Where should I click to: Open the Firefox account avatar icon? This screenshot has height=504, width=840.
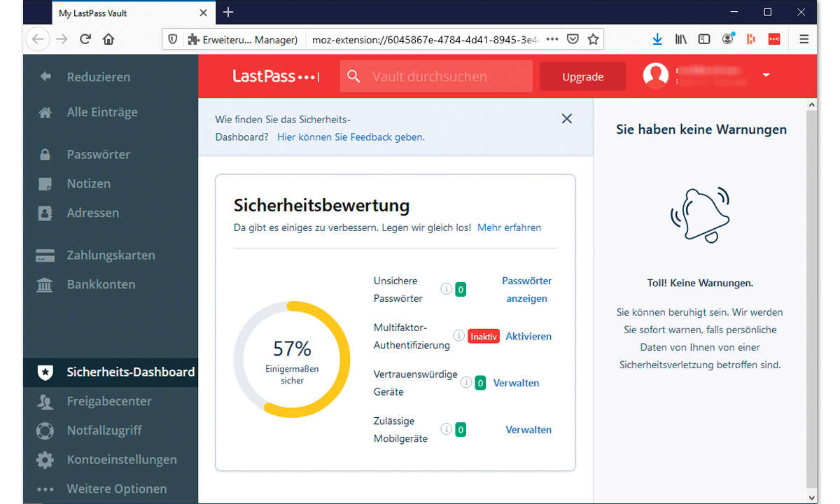[728, 39]
